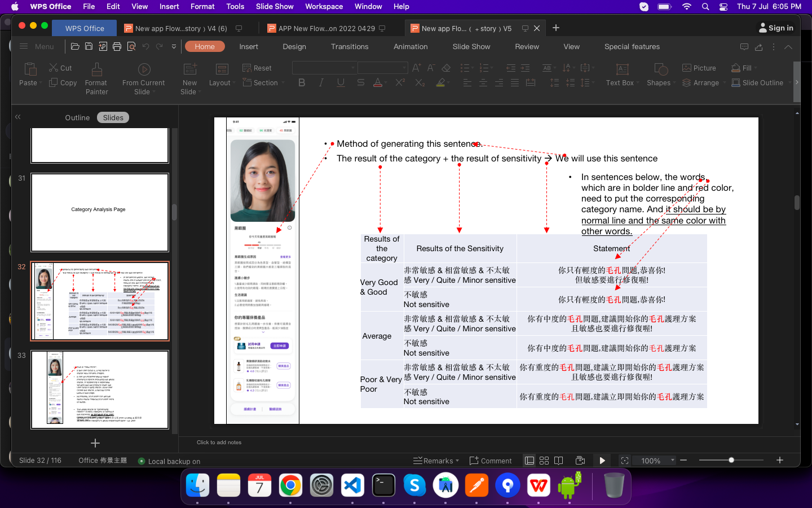
Task: Click the Bold formatting icon
Action: (302, 83)
